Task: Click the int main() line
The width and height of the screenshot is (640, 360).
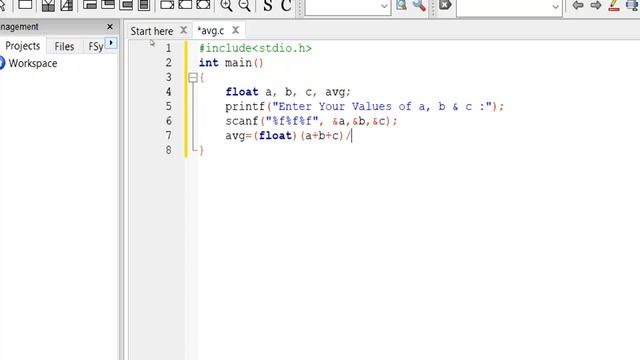Action: tap(231, 63)
